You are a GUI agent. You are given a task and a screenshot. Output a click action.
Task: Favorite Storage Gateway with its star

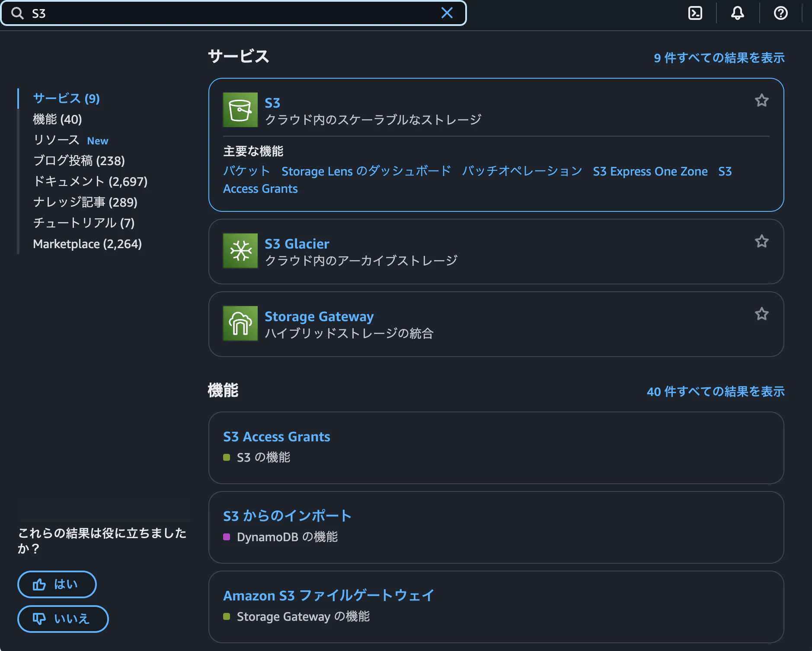761,314
